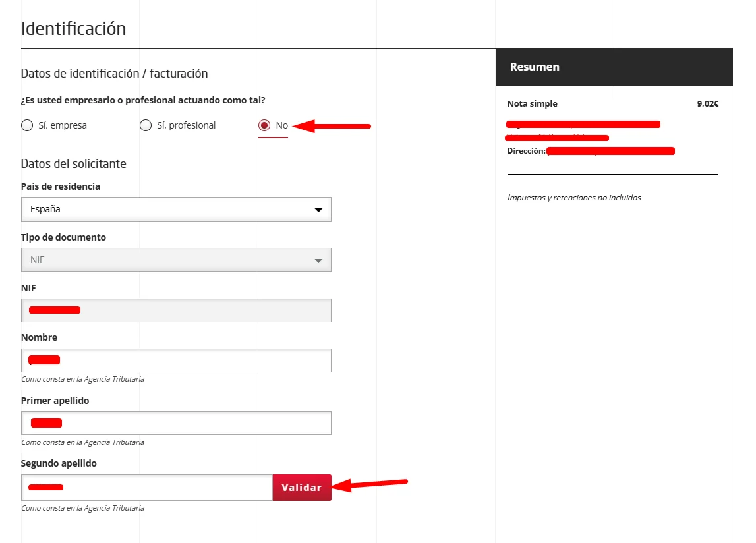
Task: Click the Dirección label in summary
Action: click(526, 151)
